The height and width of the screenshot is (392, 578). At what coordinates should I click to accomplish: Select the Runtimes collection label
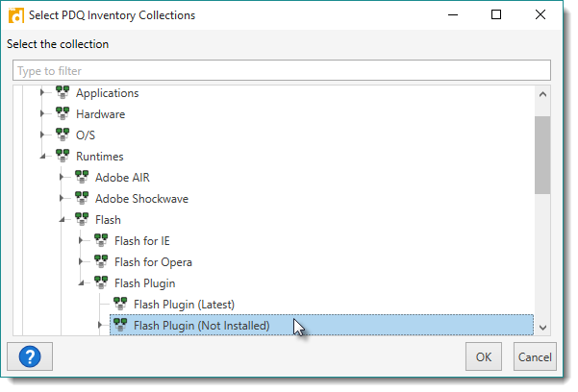(99, 157)
